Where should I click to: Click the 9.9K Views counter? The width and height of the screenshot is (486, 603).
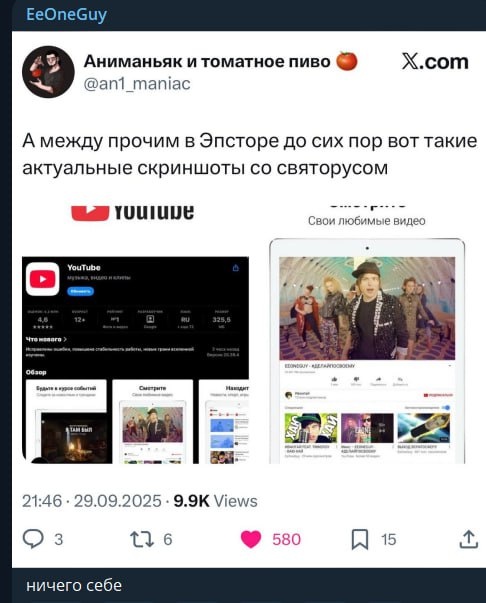pyautogui.click(x=215, y=501)
